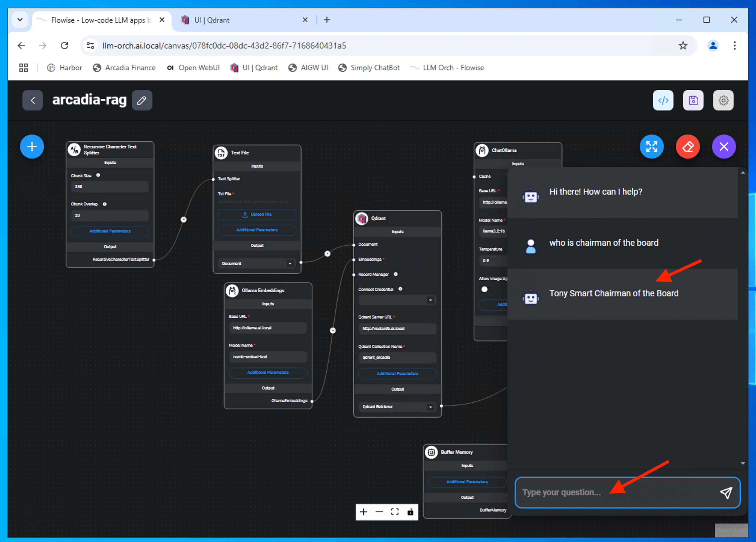The width and height of the screenshot is (756, 542).
Task: Expand the chat window with blue icon
Action: click(651, 146)
